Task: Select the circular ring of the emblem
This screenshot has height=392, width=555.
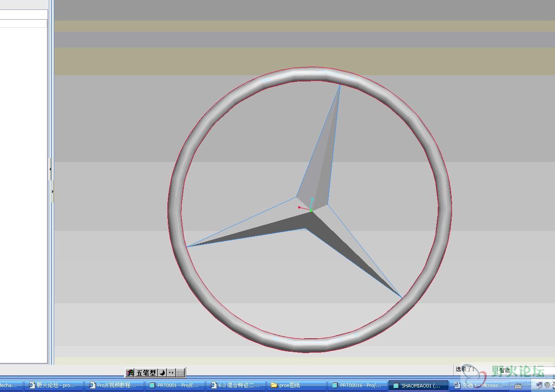Action: (x=175, y=210)
